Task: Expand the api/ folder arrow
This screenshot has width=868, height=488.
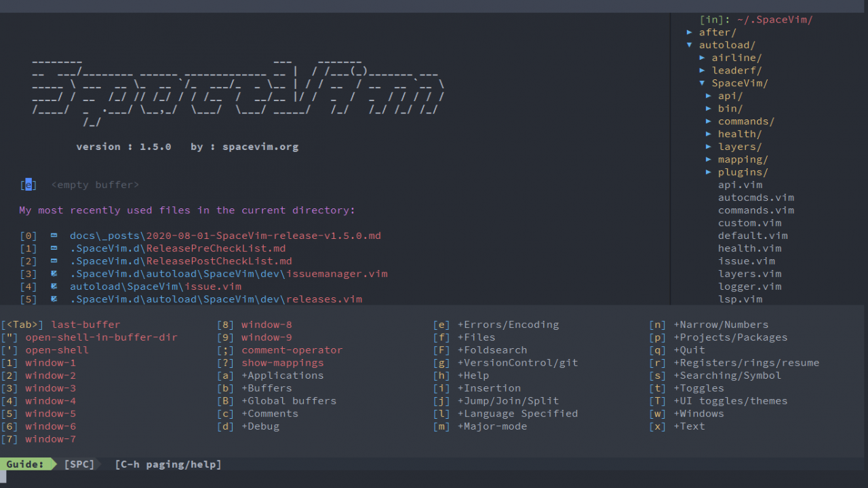Action: (709, 96)
